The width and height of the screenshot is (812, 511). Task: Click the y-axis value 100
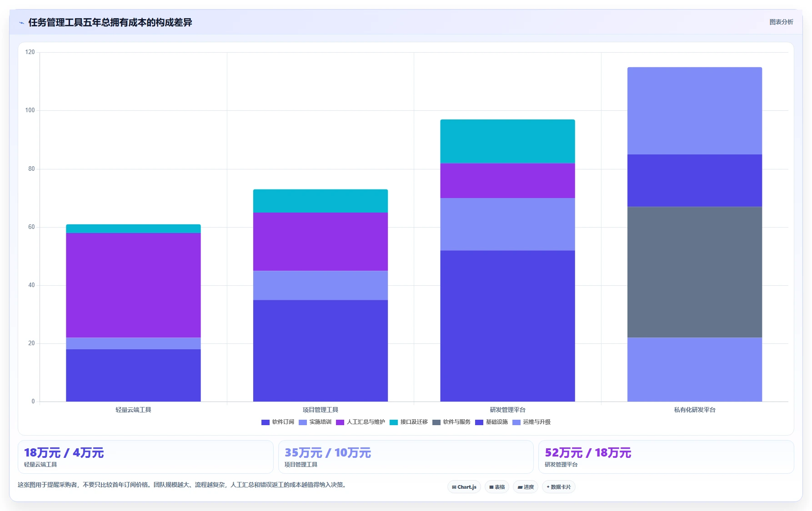[30, 110]
